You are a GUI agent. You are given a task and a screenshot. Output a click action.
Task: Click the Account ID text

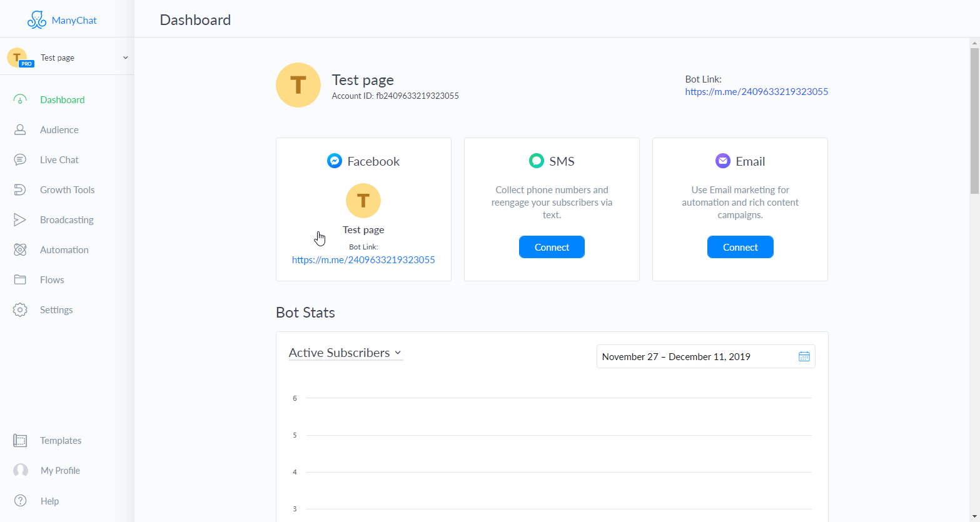pyautogui.click(x=395, y=96)
